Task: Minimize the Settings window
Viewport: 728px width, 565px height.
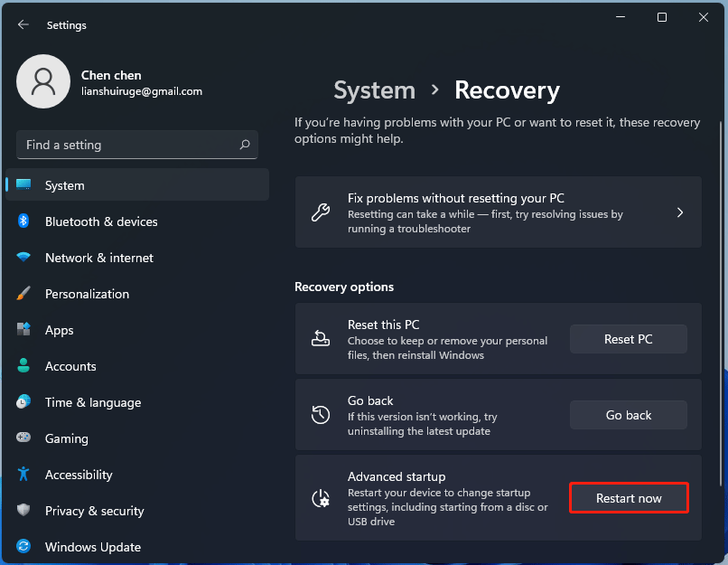Action: point(621,17)
